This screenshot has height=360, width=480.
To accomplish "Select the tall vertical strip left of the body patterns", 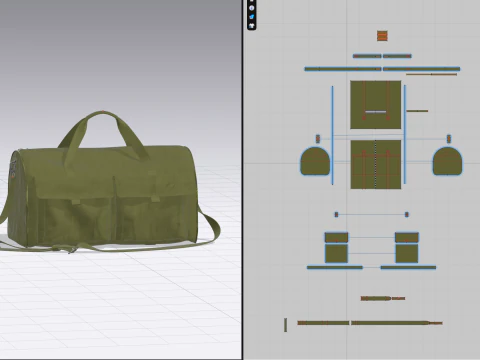I will 332,135.
